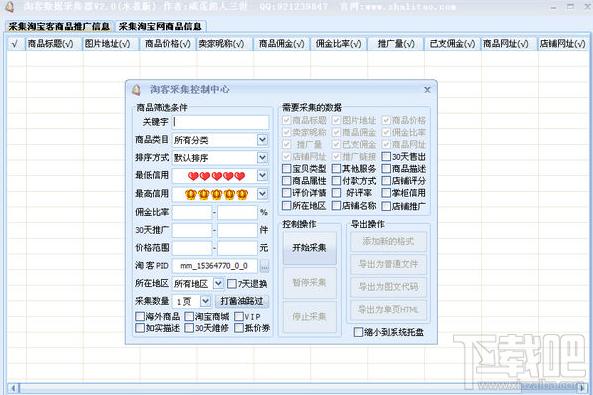Expand the 最低信用 hearts dropdown
The image size is (593, 395).
[262, 176]
